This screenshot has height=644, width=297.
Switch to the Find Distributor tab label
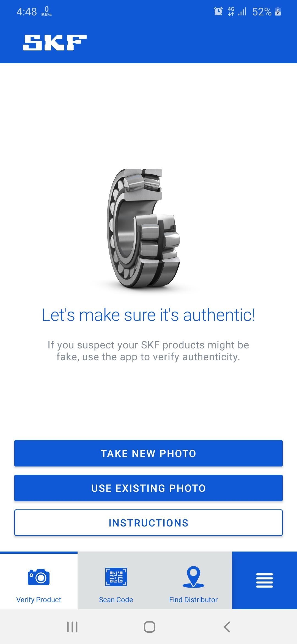pos(193,600)
